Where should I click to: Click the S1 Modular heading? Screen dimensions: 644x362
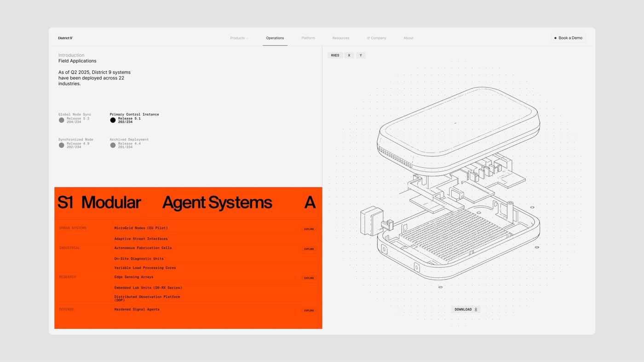(99, 203)
